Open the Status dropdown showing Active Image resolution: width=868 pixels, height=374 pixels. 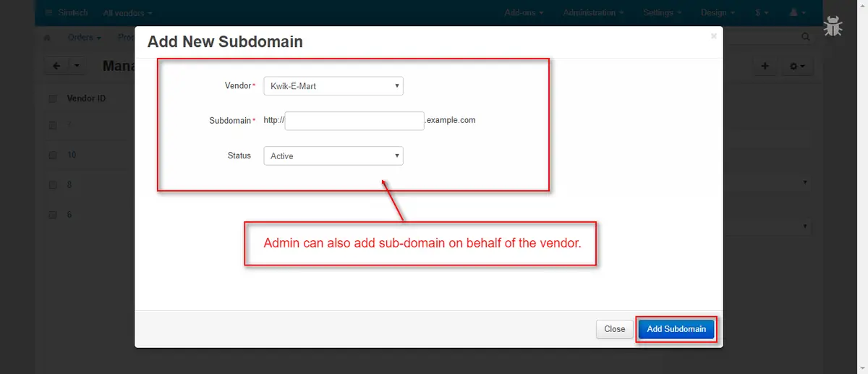333,156
